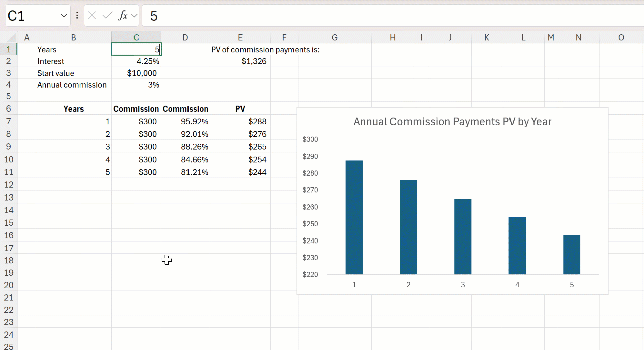The height and width of the screenshot is (350, 644).
Task: Select the Interest rate cell 4.25%
Action: 136,61
